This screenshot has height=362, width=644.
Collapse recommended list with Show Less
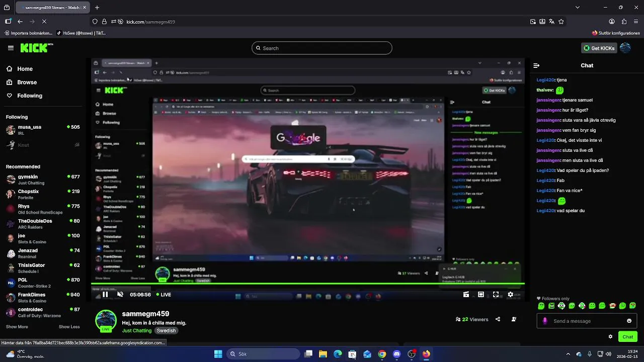69,327
